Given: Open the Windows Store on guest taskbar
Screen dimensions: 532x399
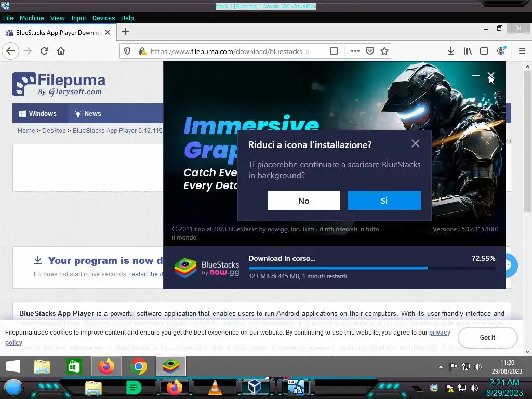Looking at the screenshot, I should (x=74, y=366).
